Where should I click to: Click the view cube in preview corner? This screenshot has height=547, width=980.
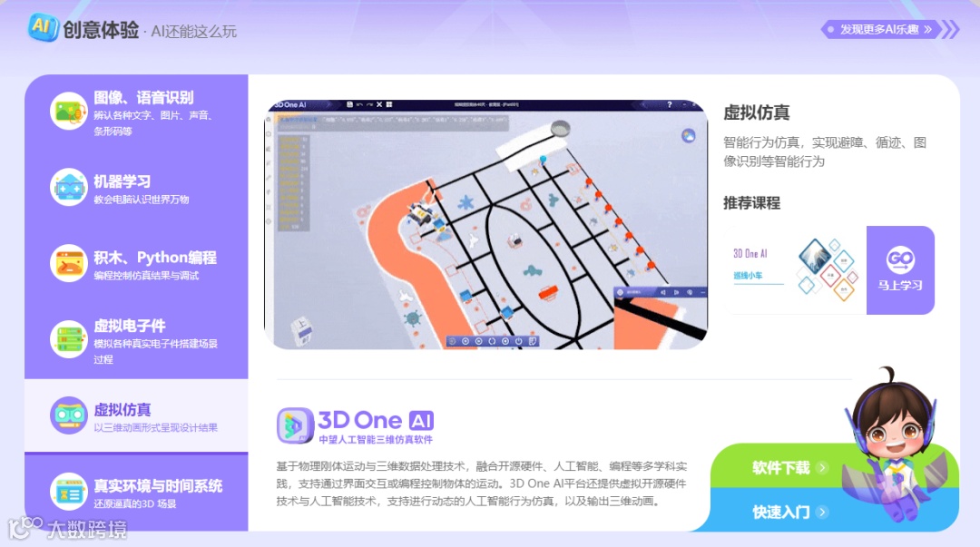click(x=302, y=331)
